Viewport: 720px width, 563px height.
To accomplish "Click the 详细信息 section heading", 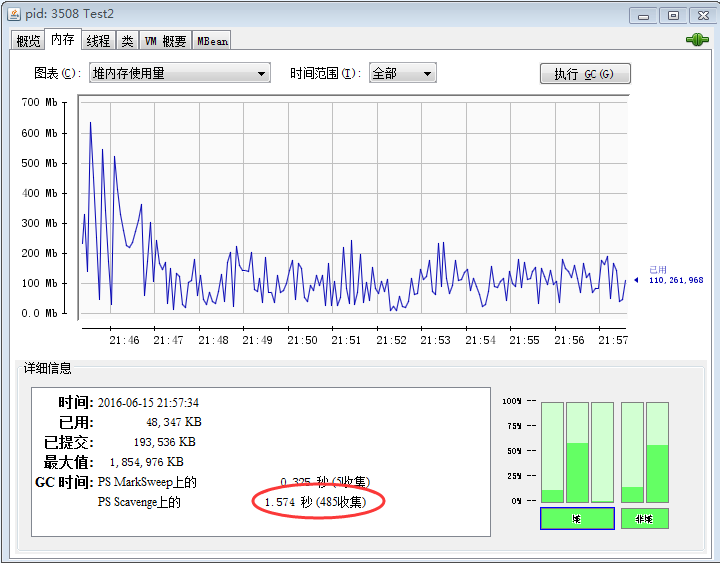I will pos(48,368).
